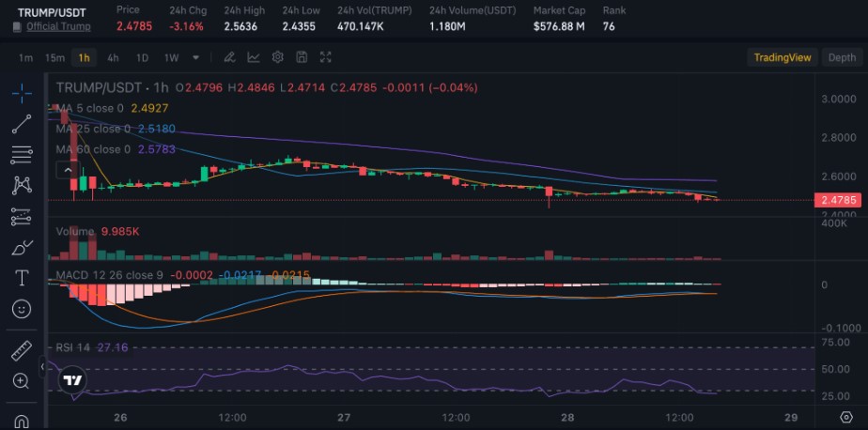The width and height of the screenshot is (868, 430).
Task: Enter fullscreen chart mode
Action: 326,57
